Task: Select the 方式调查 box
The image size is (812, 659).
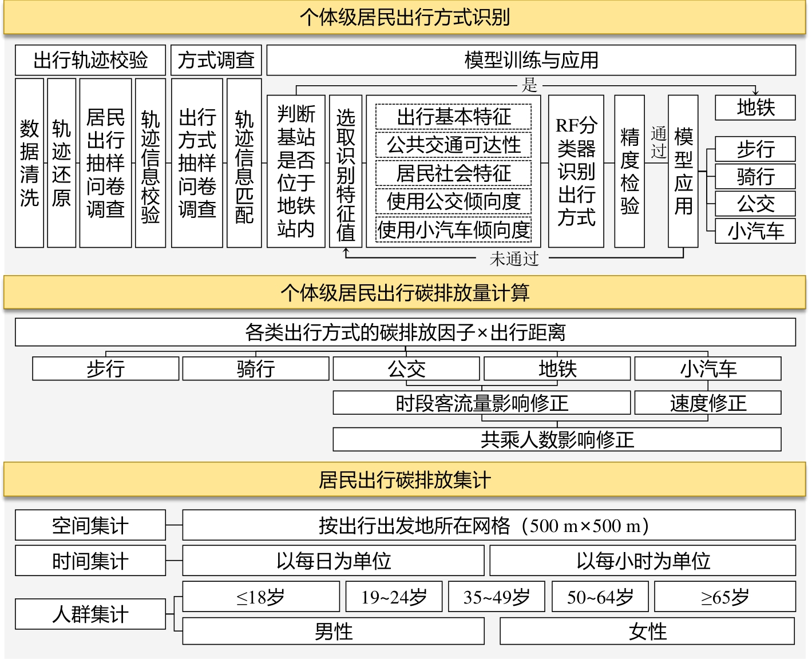Action: tap(216, 60)
